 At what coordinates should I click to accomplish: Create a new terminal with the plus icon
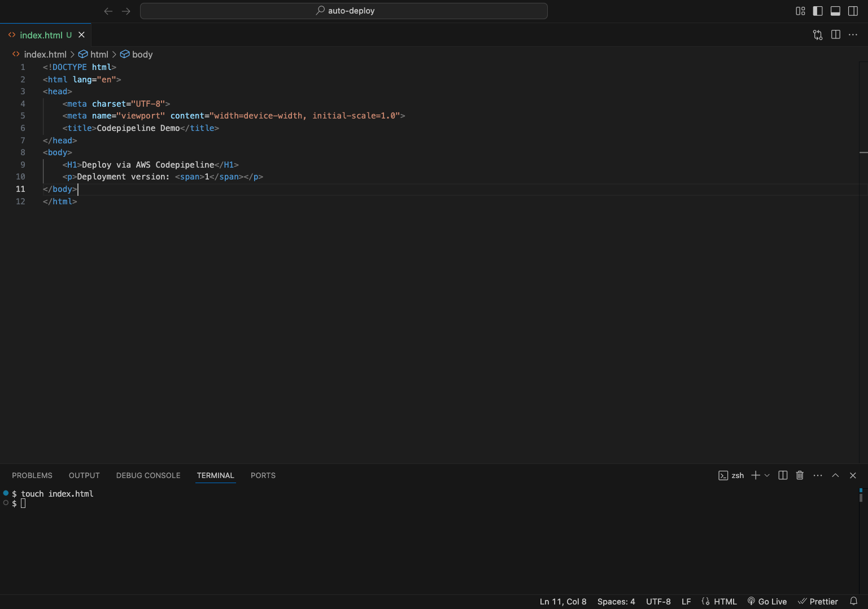(755, 476)
